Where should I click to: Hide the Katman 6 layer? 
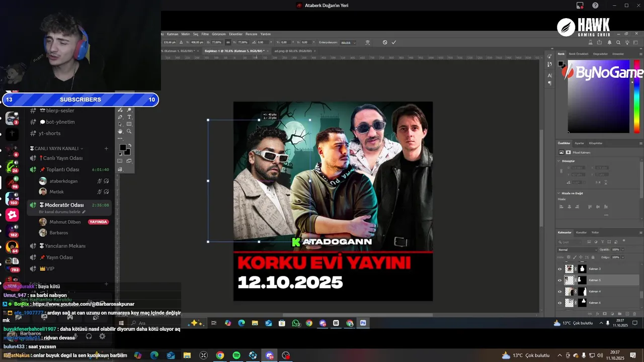tap(559, 303)
